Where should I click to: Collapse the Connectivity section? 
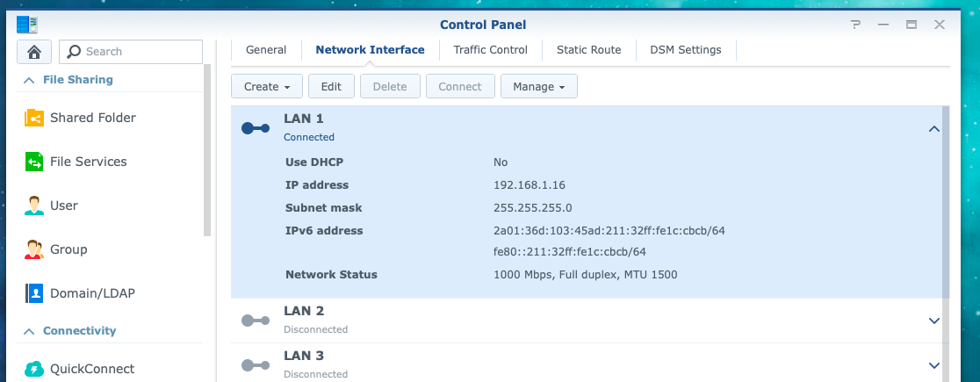click(x=29, y=331)
